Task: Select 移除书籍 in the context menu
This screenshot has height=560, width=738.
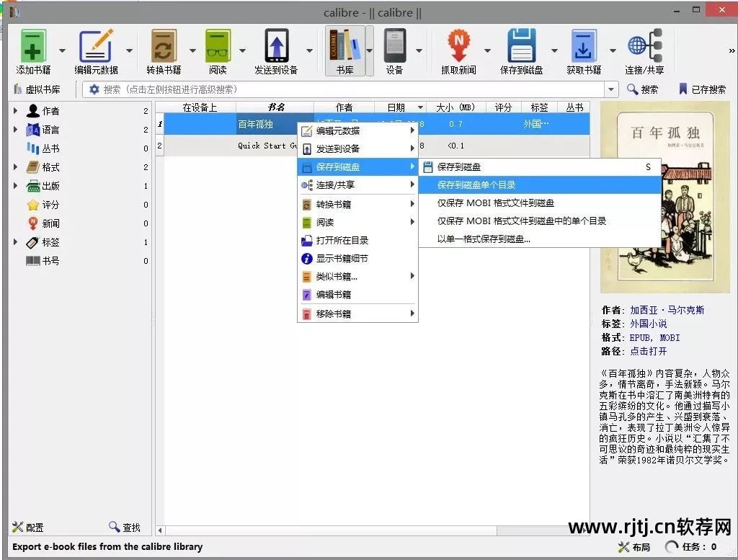Action: (x=334, y=314)
